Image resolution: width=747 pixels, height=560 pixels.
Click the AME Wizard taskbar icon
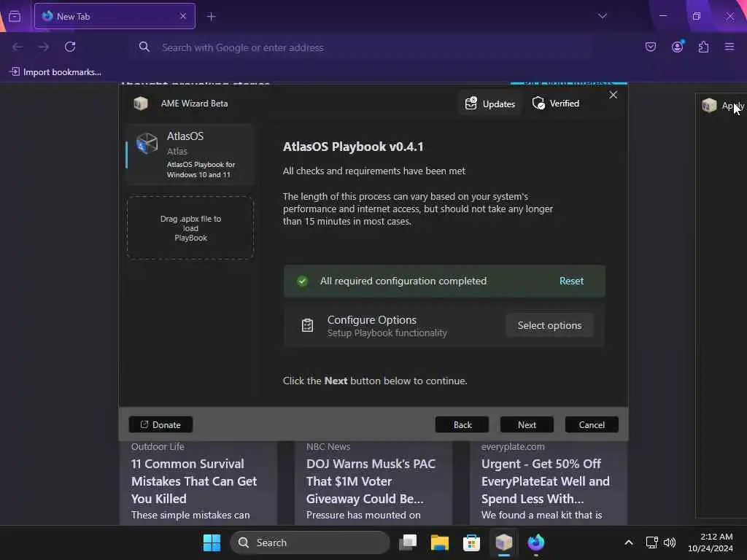[503, 542]
